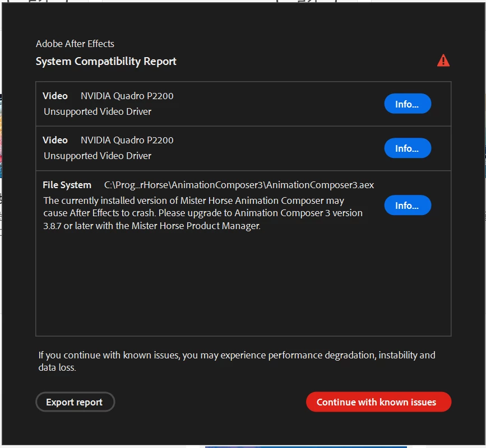This screenshot has height=448, width=486.
Task: Click the File System label
Action: 67,185
